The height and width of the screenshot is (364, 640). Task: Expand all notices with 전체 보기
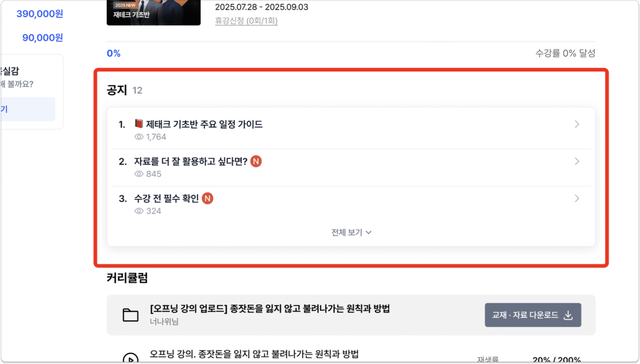coord(351,232)
